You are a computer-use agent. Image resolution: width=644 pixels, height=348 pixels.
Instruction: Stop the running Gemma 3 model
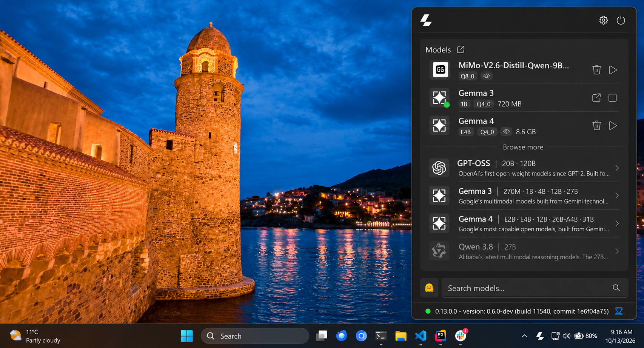[613, 98]
